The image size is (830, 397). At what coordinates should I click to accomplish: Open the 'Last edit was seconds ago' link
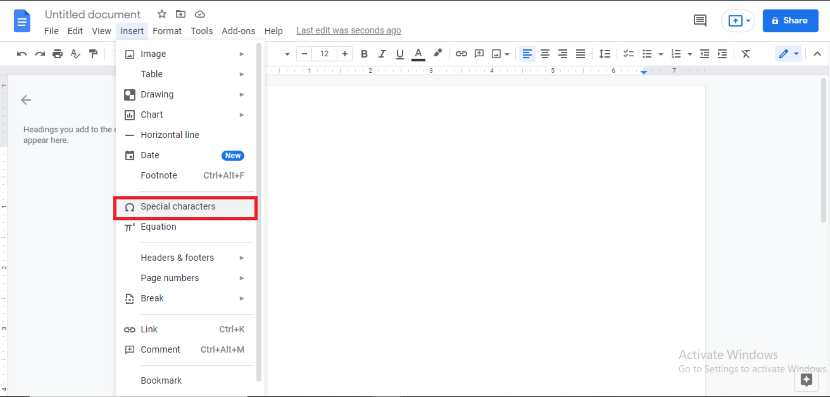pyautogui.click(x=348, y=31)
